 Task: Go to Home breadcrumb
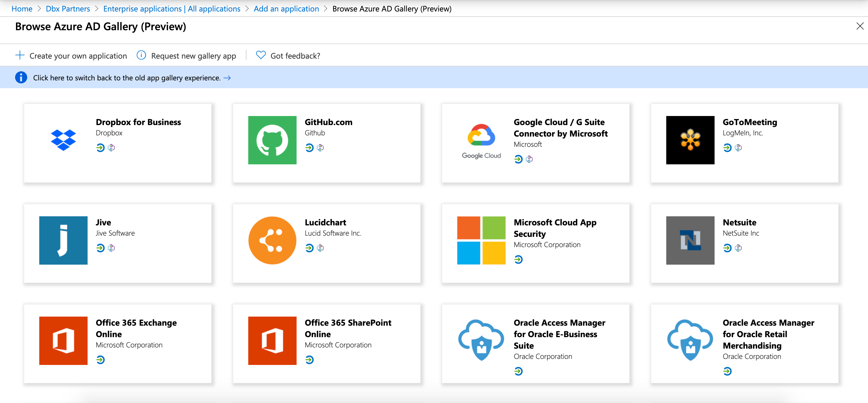[x=22, y=9]
